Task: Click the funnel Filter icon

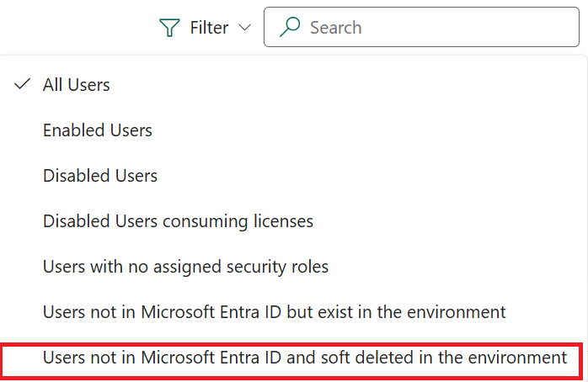Action: (x=170, y=28)
